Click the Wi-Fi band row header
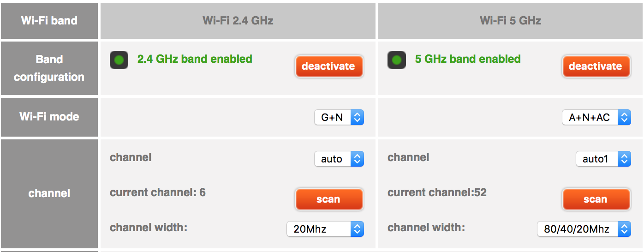Image resolution: width=644 pixels, height=252 pixels. click(49, 21)
